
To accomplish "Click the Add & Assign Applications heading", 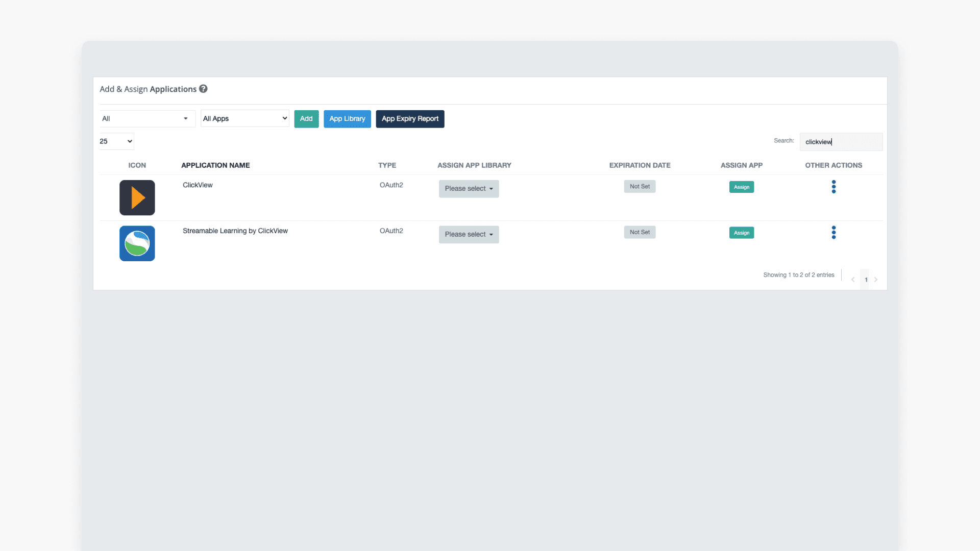I will [x=148, y=89].
